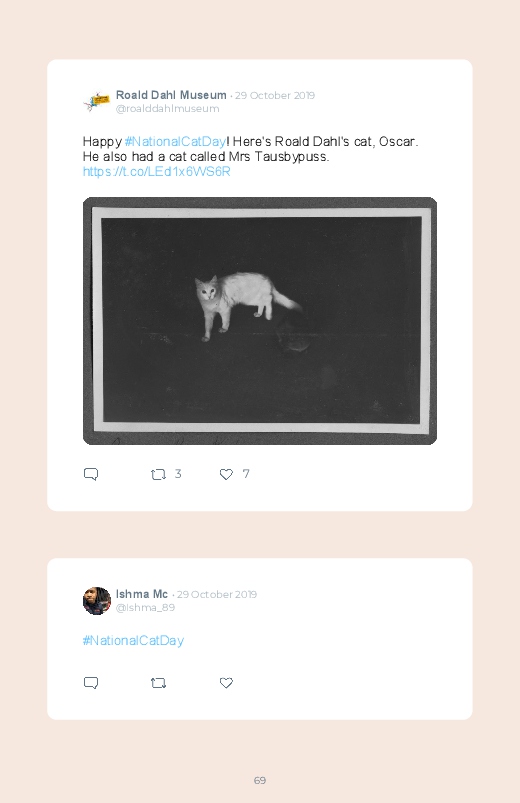Follow the t.co/LEd1x6WS6R link
This screenshot has width=520, height=803.
pos(156,172)
